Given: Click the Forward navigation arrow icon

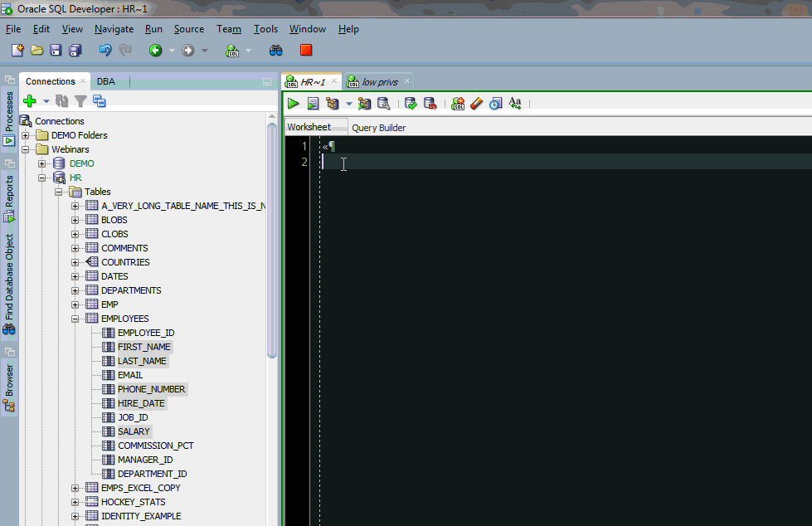Looking at the screenshot, I should (188, 51).
